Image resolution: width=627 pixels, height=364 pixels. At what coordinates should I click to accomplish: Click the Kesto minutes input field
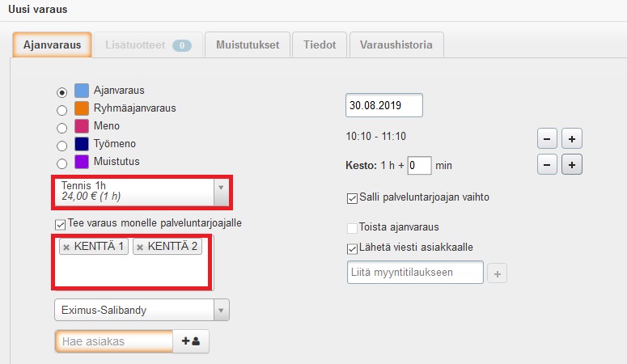419,165
